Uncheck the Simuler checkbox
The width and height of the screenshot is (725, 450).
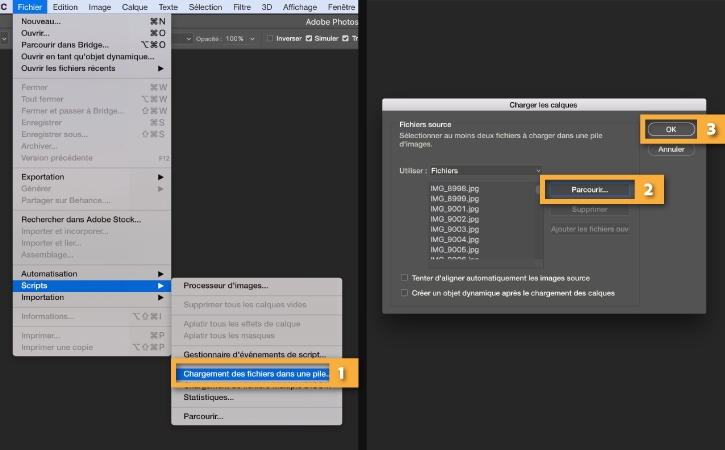[x=309, y=38]
